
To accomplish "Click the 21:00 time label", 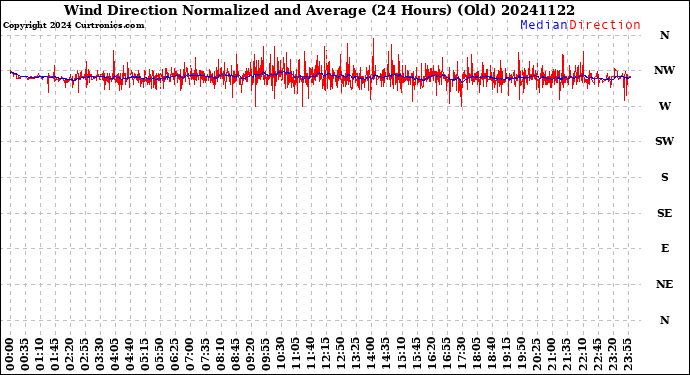I will click(551, 355).
